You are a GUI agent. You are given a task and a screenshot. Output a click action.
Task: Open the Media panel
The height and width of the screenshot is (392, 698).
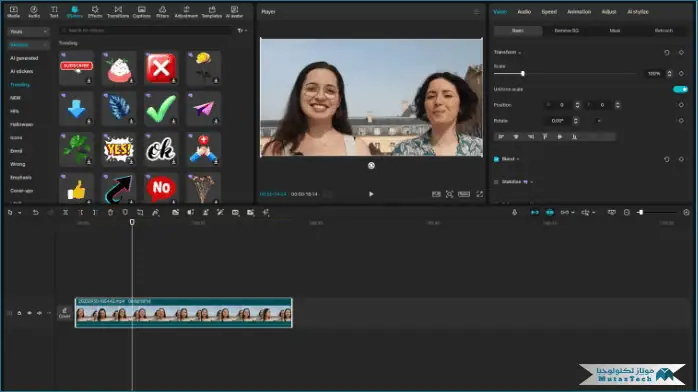13,12
